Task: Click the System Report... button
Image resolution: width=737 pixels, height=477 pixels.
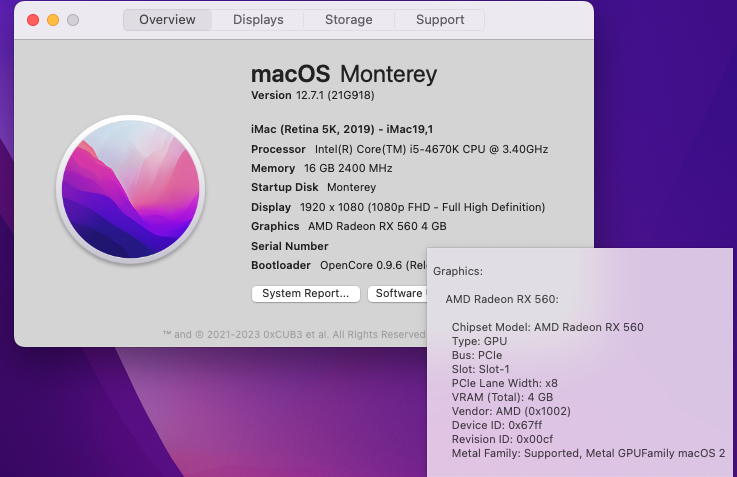Action: (306, 294)
